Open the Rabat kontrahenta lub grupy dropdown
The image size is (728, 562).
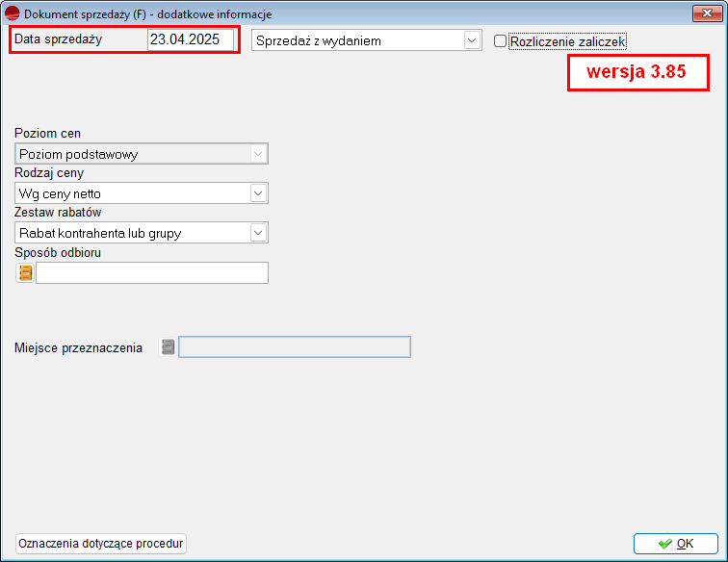[x=257, y=233]
